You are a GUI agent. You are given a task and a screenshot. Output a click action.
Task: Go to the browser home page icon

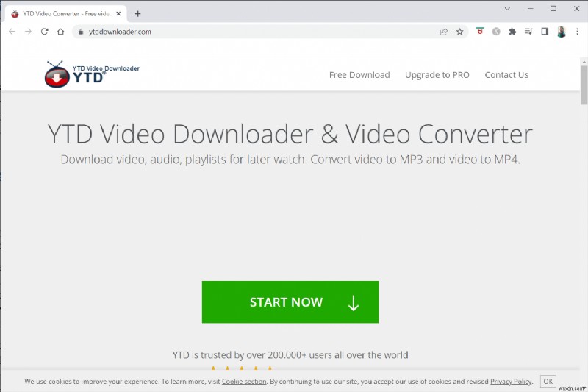point(61,32)
